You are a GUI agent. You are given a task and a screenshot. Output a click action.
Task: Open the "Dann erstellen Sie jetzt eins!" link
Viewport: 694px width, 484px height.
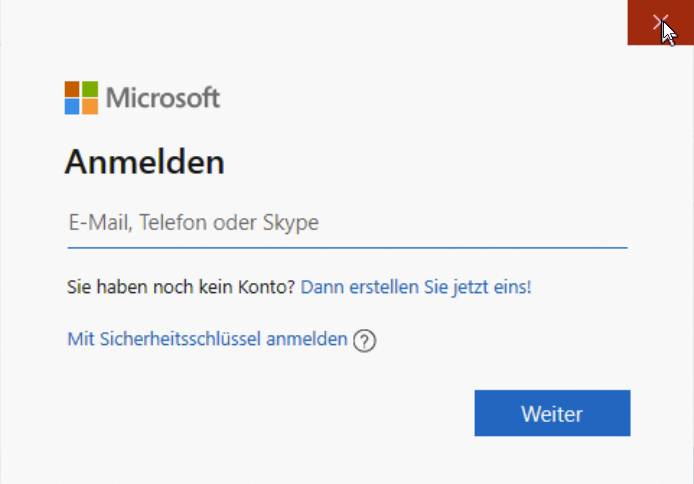416,287
